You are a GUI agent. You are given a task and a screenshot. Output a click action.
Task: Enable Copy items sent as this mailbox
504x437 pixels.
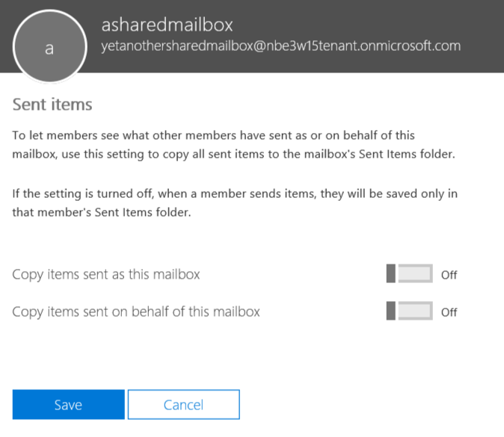point(409,274)
